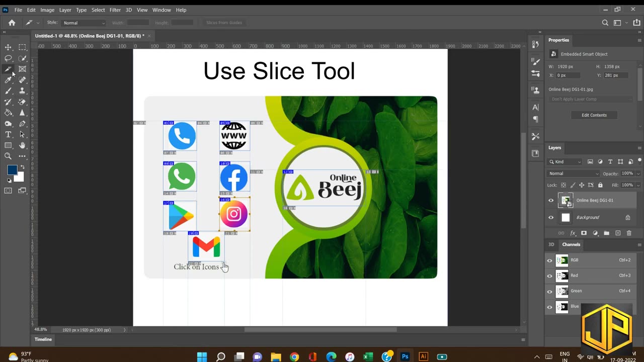Toggle lock transparent pixels

[563, 185]
